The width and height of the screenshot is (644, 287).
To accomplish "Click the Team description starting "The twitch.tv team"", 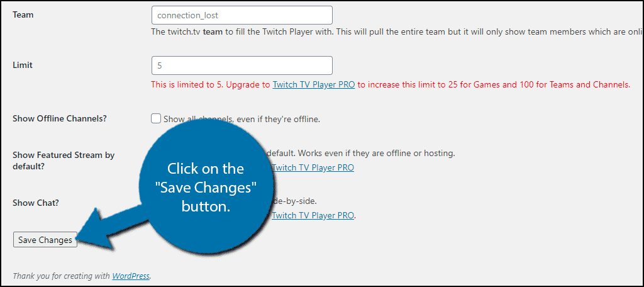I will 397,32.
